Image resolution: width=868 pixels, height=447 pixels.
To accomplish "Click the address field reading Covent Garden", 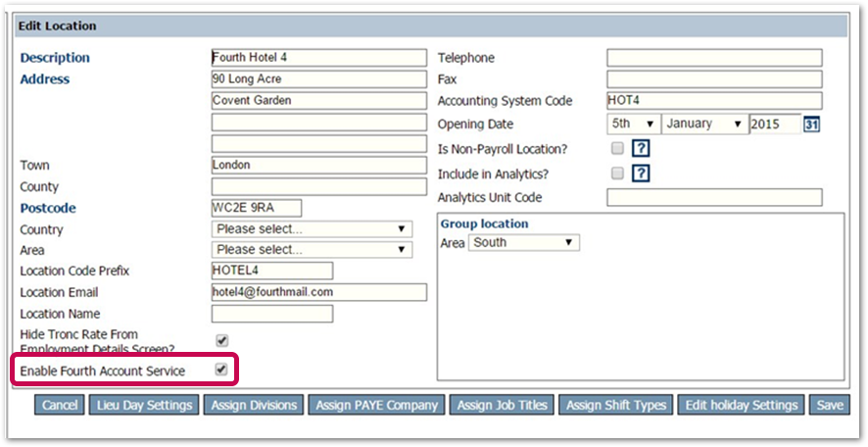I will point(318,101).
